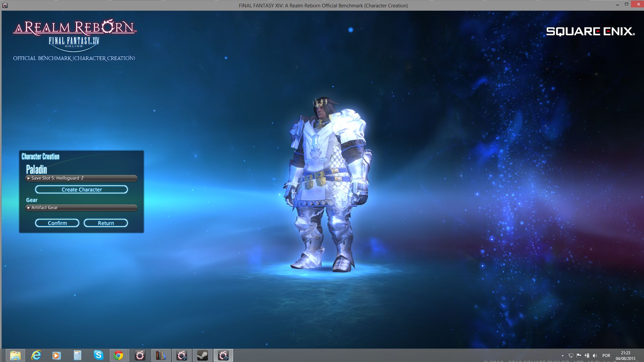
Task: Switch to Steam on the taskbar
Action: coord(202,355)
